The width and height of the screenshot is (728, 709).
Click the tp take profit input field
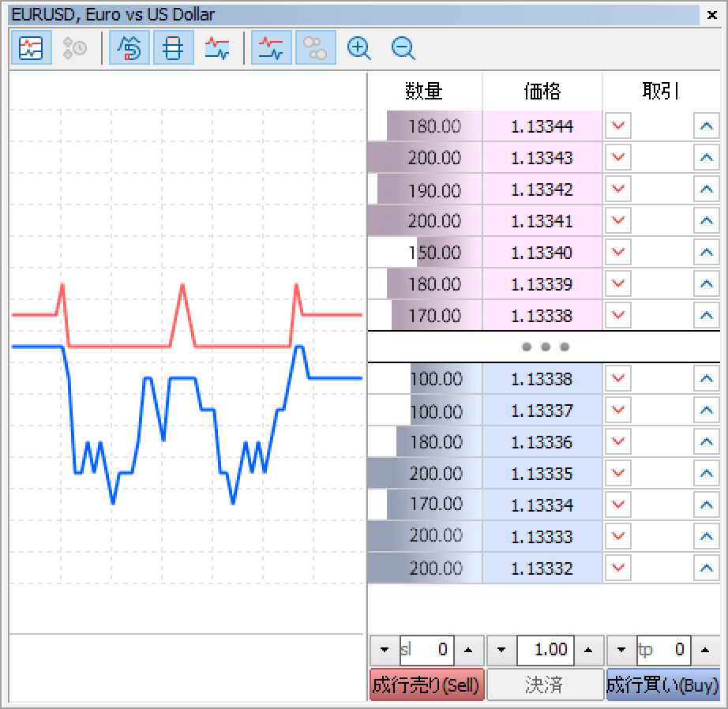(664, 650)
